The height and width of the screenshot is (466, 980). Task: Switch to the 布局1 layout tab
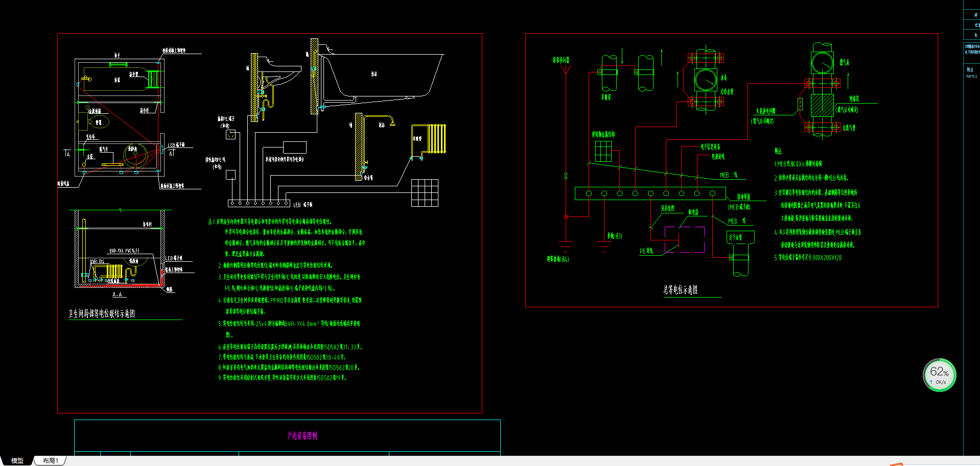tap(50, 460)
